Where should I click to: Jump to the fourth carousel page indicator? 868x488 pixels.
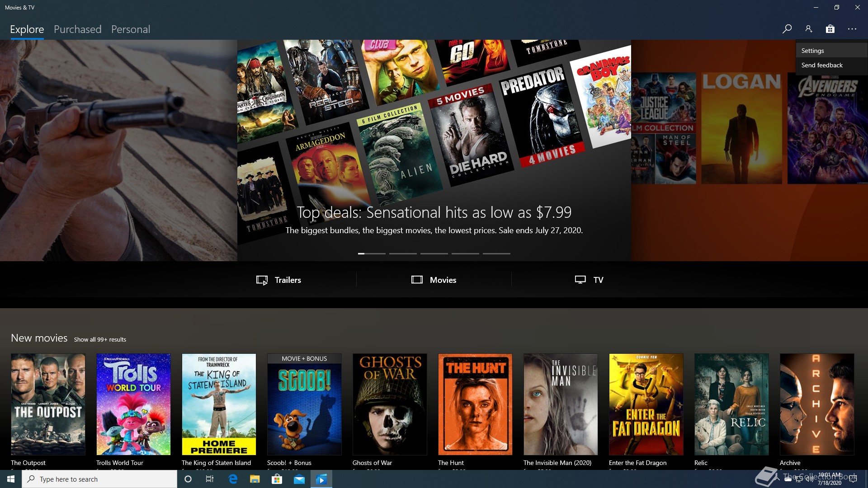(465, 253)
